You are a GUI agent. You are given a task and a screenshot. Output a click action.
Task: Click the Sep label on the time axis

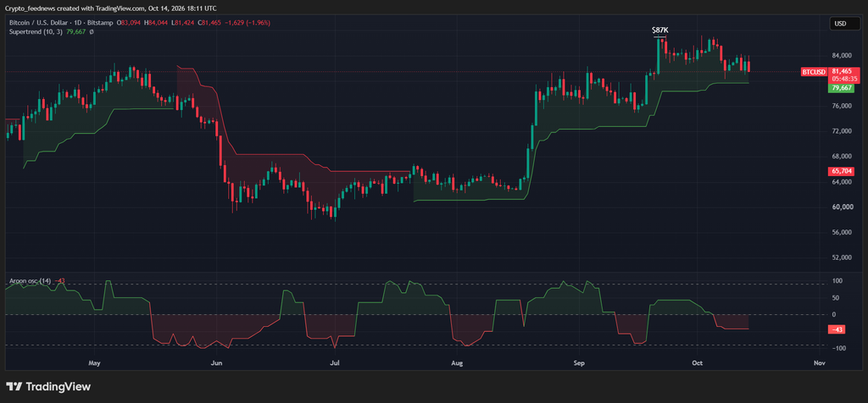tap(579, 364)
